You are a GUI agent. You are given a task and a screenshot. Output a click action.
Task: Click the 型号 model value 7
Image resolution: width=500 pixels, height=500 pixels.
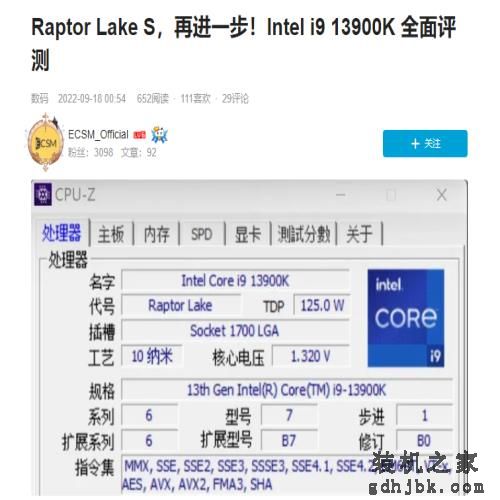[x=289, y=415]
